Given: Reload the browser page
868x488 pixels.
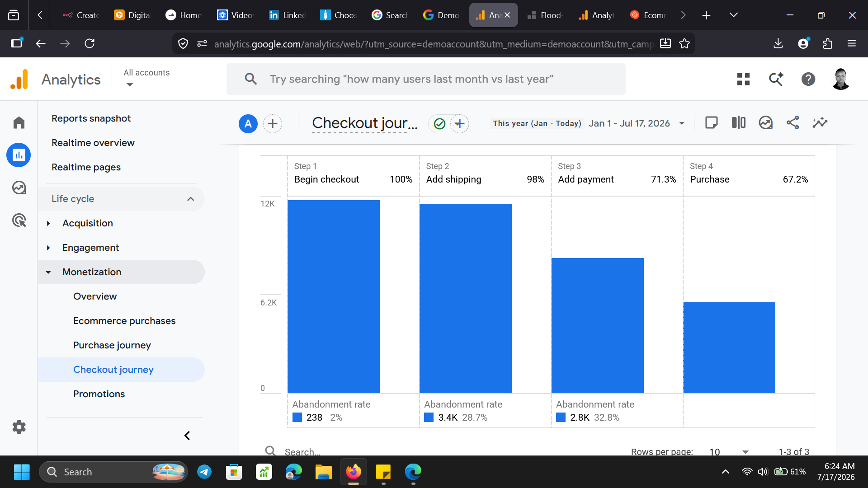Looking at the screenshot, I should tap(90, 43).
